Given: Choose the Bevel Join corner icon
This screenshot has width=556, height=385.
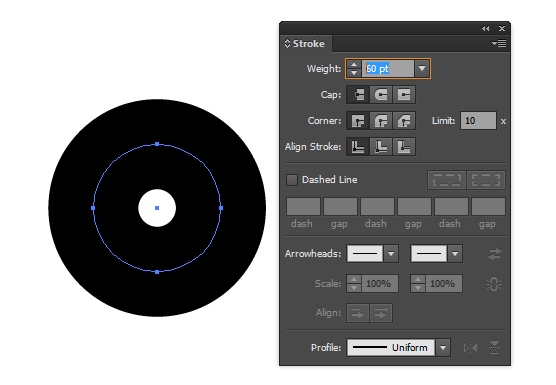Looking at the screenshot, I should point(404,121).
